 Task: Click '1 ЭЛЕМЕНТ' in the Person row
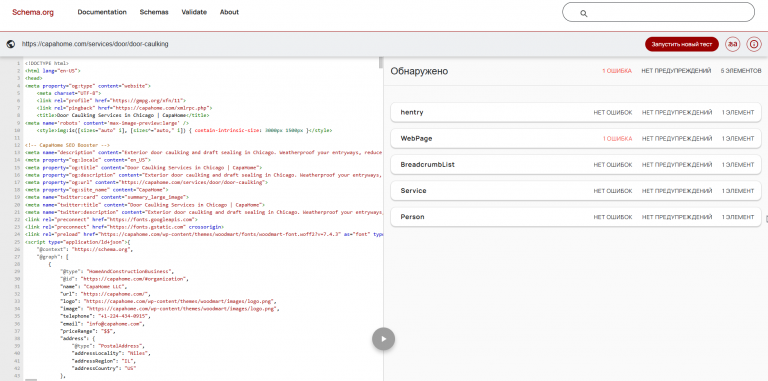click(738, 217)
